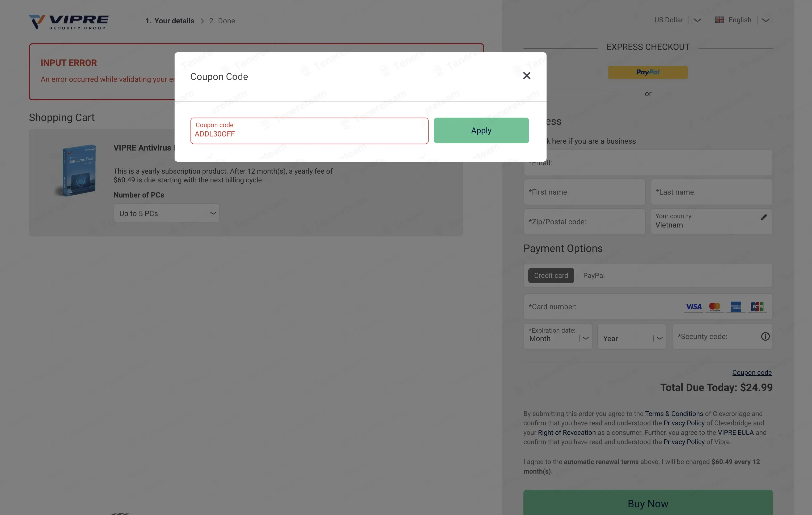This screenshot has height=515, width=812.
Task: Click the 'Shopping Cart' heading
Action: 62,118
